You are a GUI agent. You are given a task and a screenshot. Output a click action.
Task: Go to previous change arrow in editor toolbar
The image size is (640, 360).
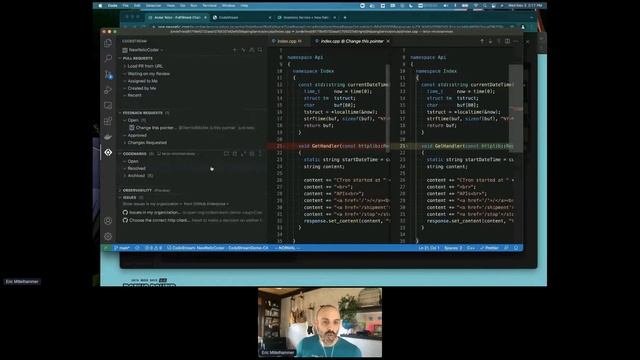pyautogui.click(x=482, y=41)
